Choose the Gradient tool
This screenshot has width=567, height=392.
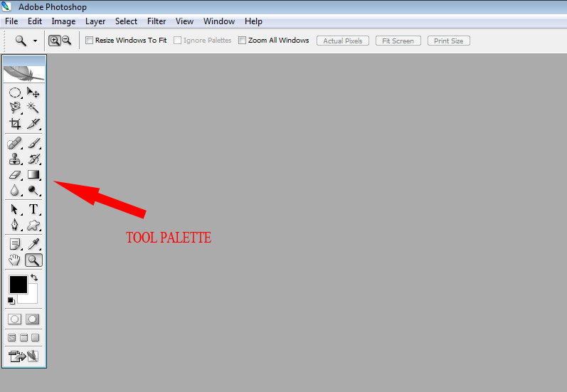pos(33,175)
